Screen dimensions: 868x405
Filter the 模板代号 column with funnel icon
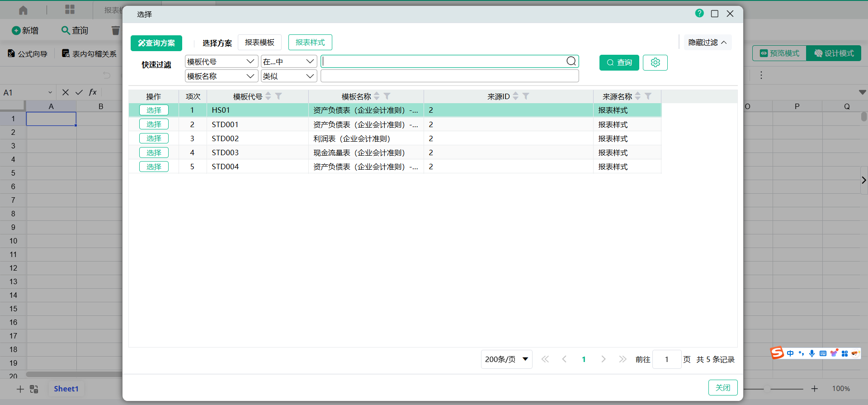[x=278, y=96]
